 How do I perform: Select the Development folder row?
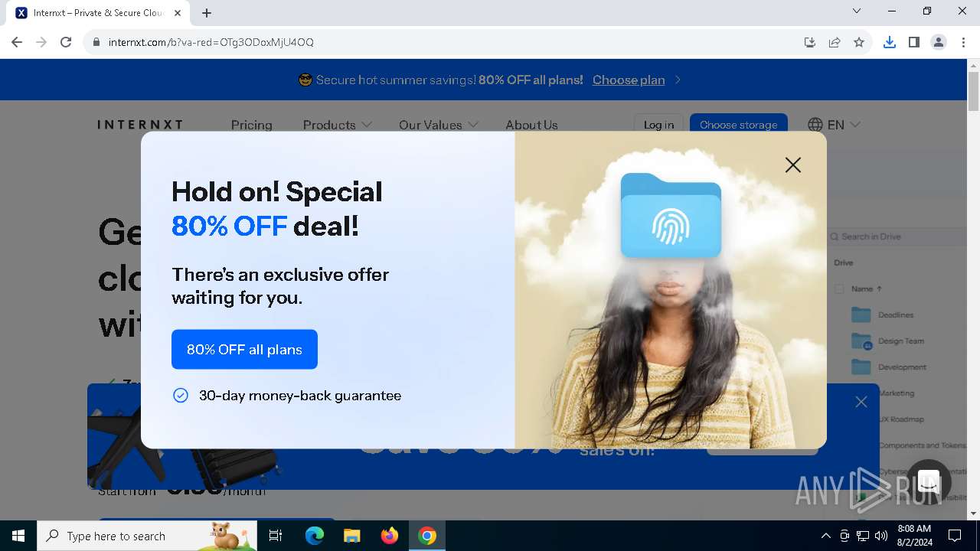tap(902, 367)
